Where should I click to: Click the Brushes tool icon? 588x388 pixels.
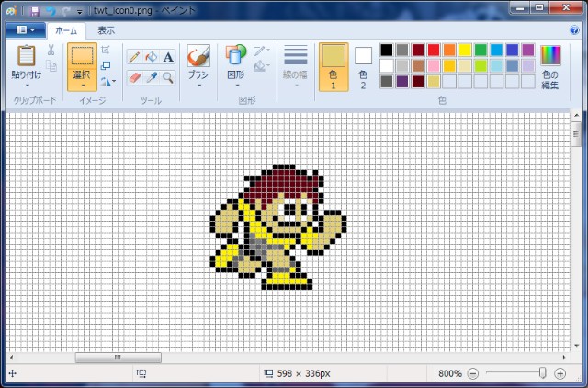198,55
